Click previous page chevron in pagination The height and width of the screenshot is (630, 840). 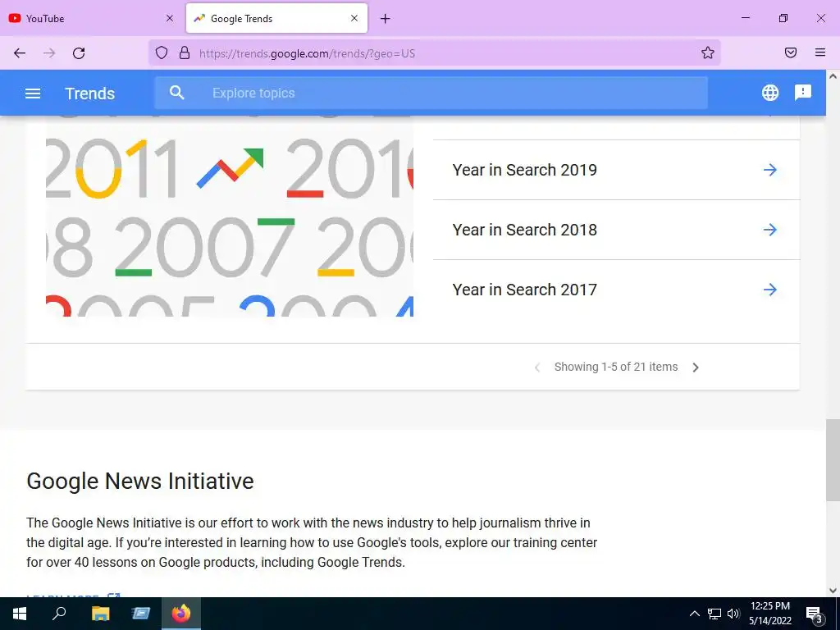point(536,367)
